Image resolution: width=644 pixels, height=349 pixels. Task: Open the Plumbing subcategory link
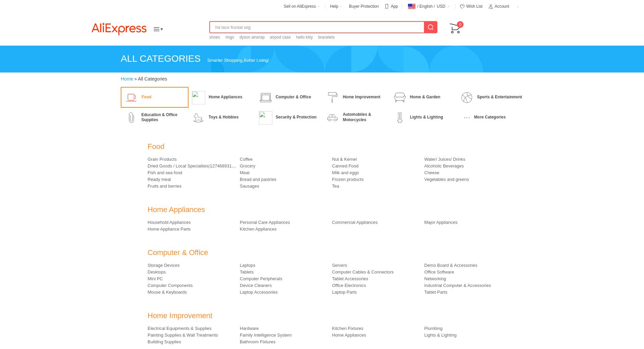coord(433,329)
